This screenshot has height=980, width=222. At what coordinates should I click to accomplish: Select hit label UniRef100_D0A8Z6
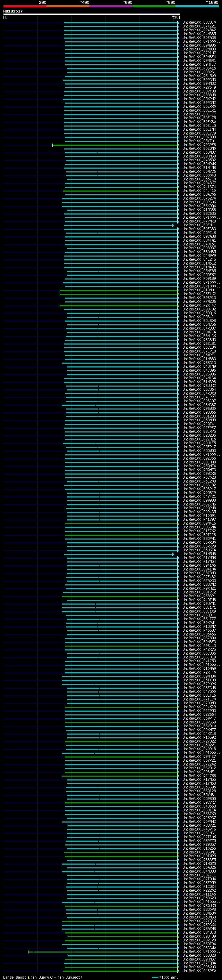(x=199, y=867)
